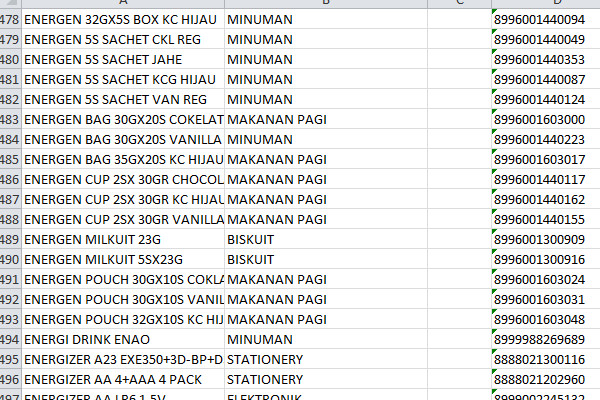The image size is (600, 400).
Task: Click barcode cell 8996001440124
Action: (x=546, y=99)
